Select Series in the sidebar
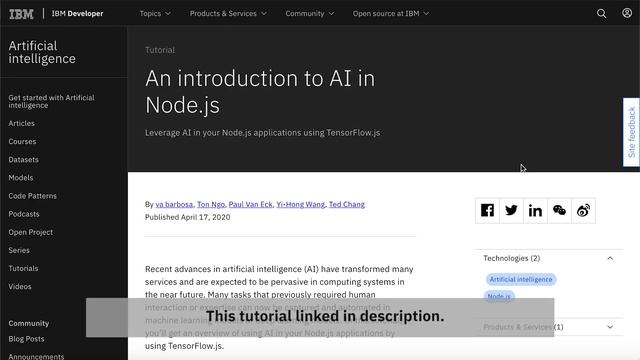 pyautogui.click(x=19, y=250)
